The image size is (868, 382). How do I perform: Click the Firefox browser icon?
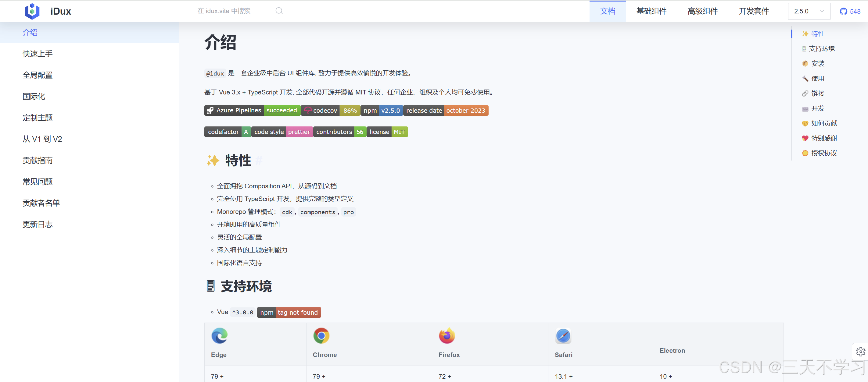[x=447, y=335]
